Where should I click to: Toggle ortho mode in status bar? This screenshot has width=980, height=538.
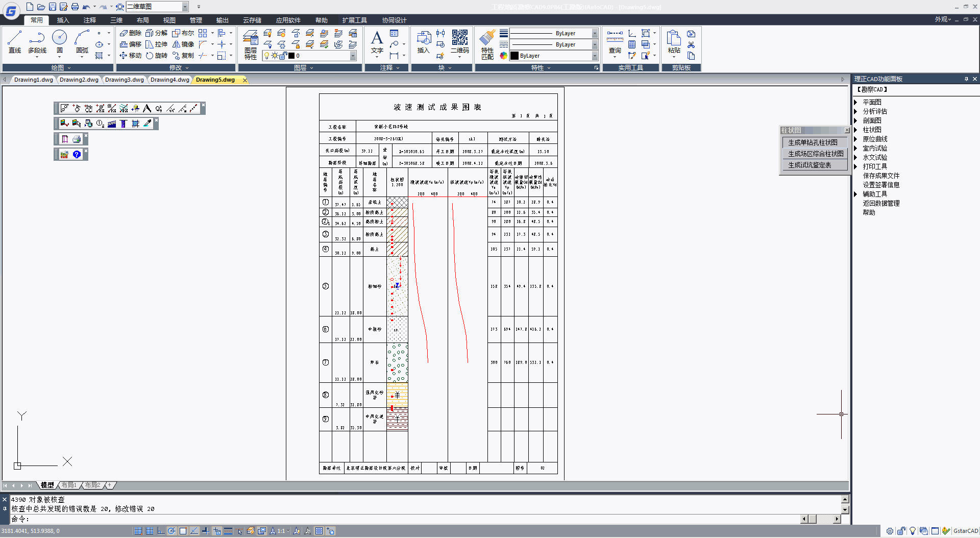pyautogui.click(x=161, y=531)
